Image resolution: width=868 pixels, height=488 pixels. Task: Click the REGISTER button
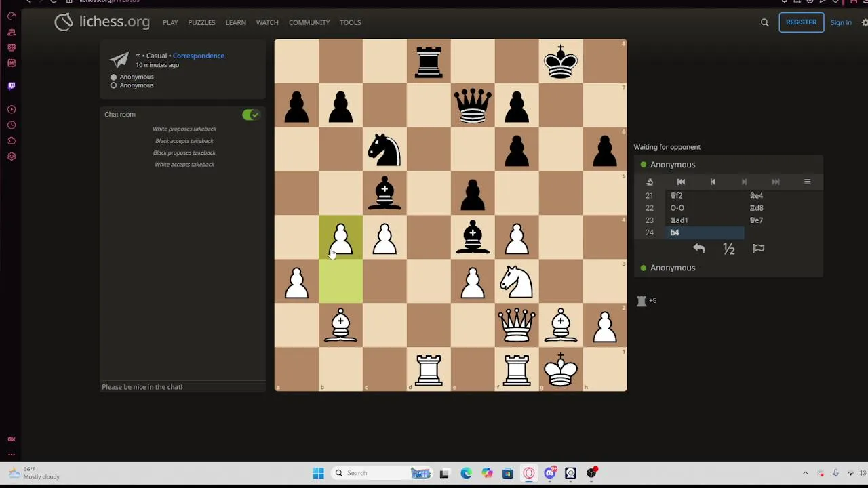[x=801, y=22]
